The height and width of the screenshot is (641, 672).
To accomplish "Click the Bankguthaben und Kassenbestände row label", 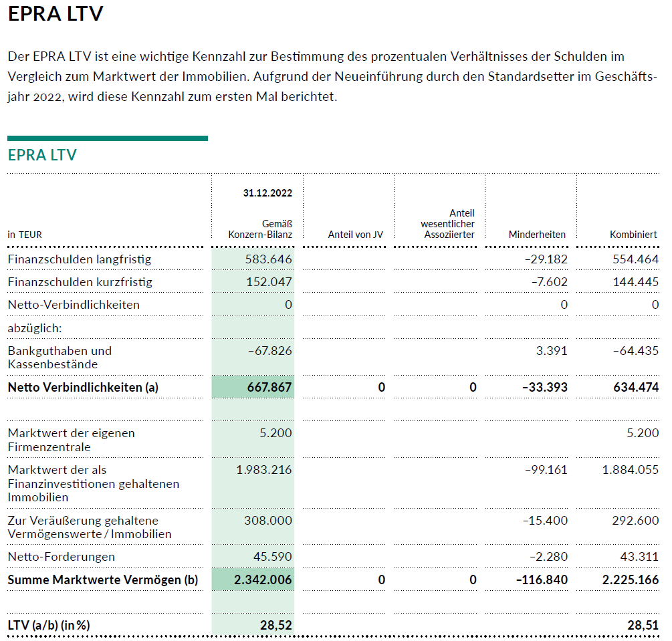I will 60,358.
